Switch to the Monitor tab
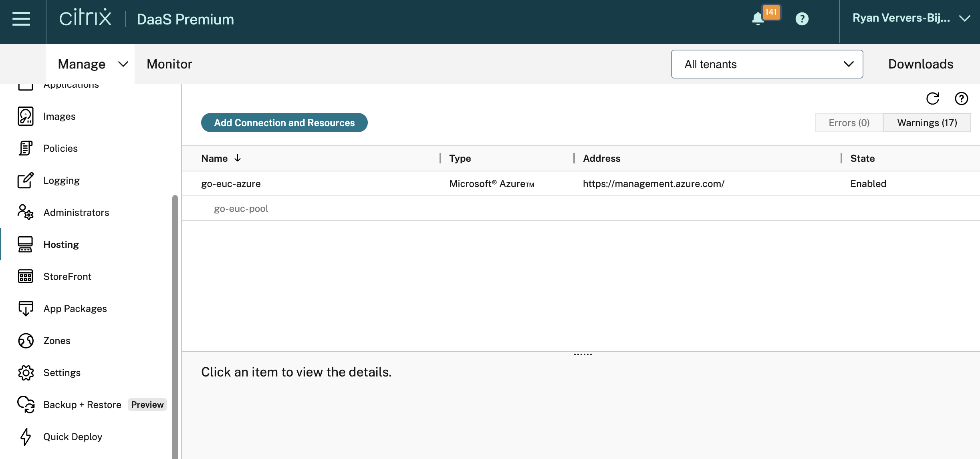The height and width of the screenshot is (459, 980). tap(169, 64)
